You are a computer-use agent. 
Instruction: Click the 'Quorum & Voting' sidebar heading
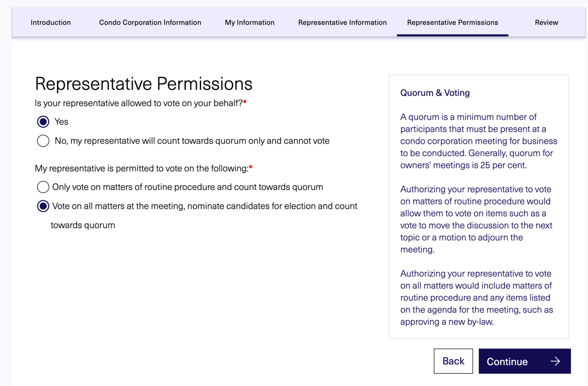point(435,93)
